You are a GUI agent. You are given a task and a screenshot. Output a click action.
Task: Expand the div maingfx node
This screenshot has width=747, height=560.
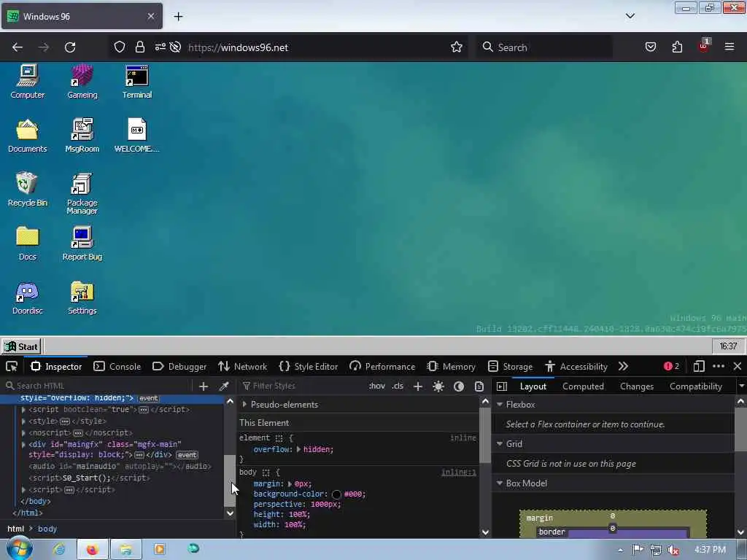click(23, 444)
